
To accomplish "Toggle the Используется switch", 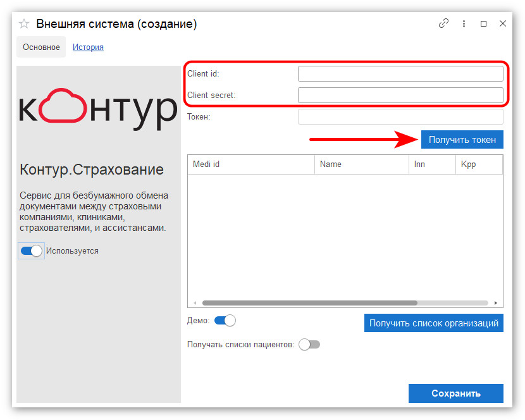I will coord(32,251).
